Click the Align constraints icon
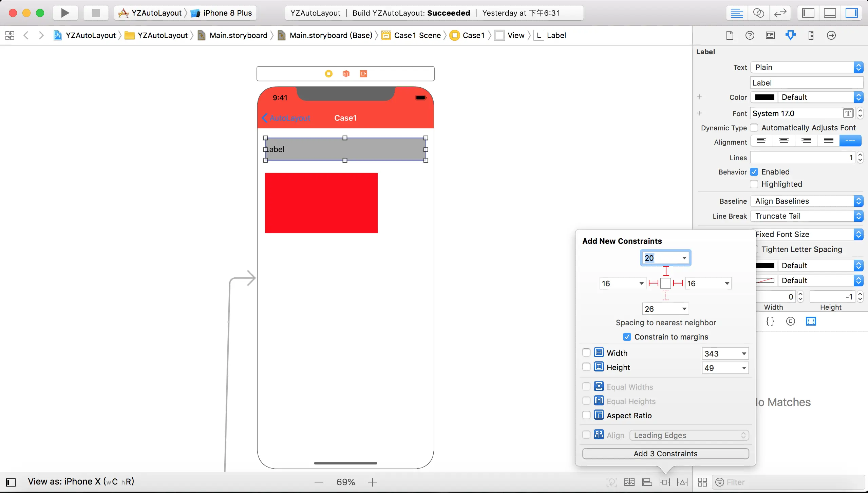 647,482
